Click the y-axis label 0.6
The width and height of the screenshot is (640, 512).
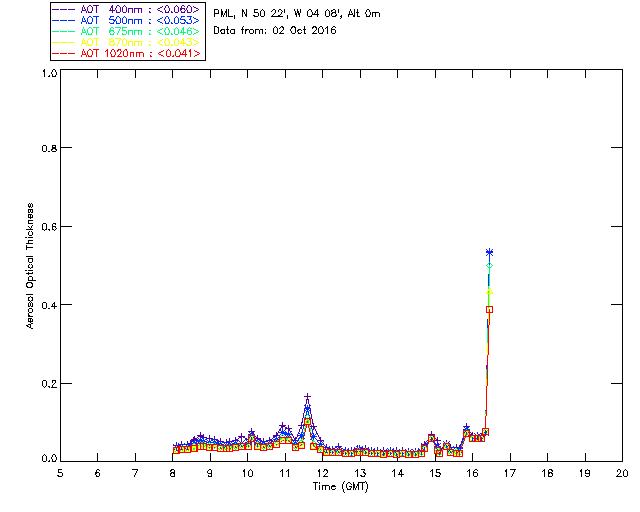(x=49, y=227)
